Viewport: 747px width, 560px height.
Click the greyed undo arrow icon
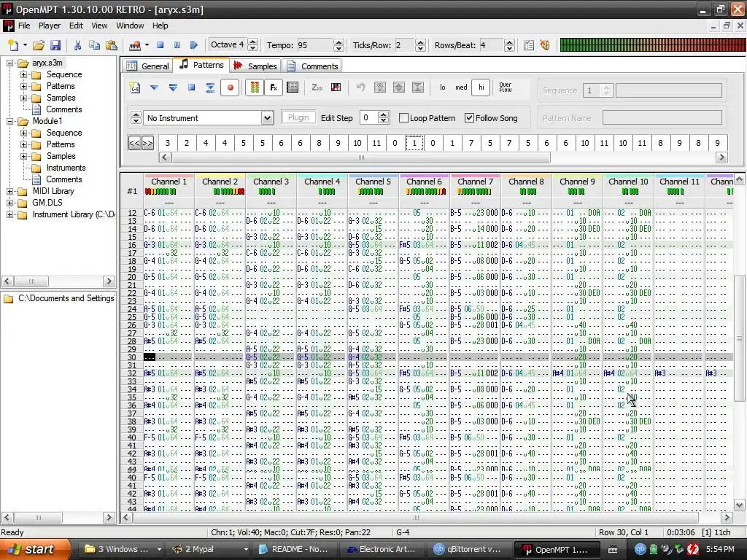(x=361, y=87)
